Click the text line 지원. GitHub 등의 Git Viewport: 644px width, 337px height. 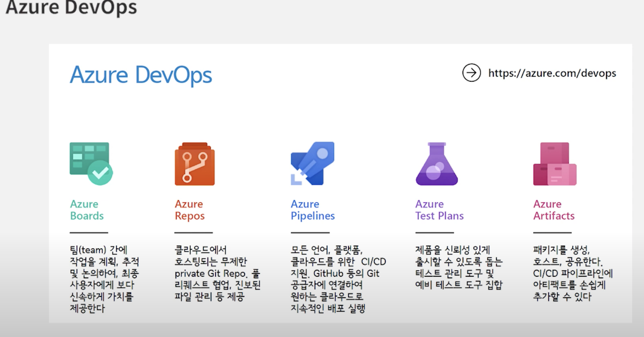pyautogui.click(x=335, y=273)
